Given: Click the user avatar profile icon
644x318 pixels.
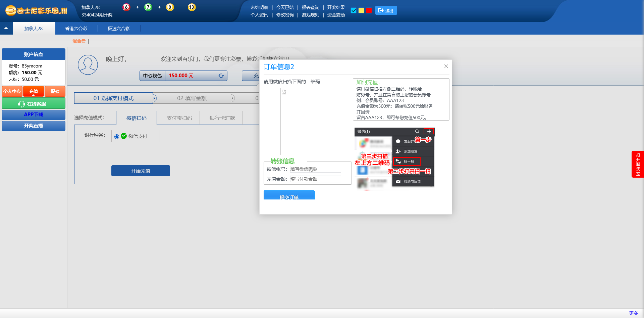Looking at the screenshot, I should [x=88, y=65].
